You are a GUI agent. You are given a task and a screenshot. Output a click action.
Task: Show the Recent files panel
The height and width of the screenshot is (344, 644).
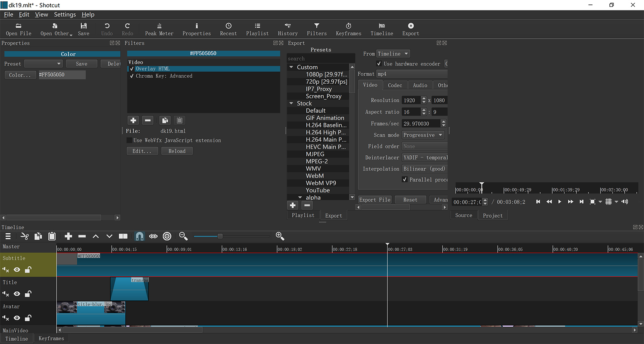click(228, 29)
